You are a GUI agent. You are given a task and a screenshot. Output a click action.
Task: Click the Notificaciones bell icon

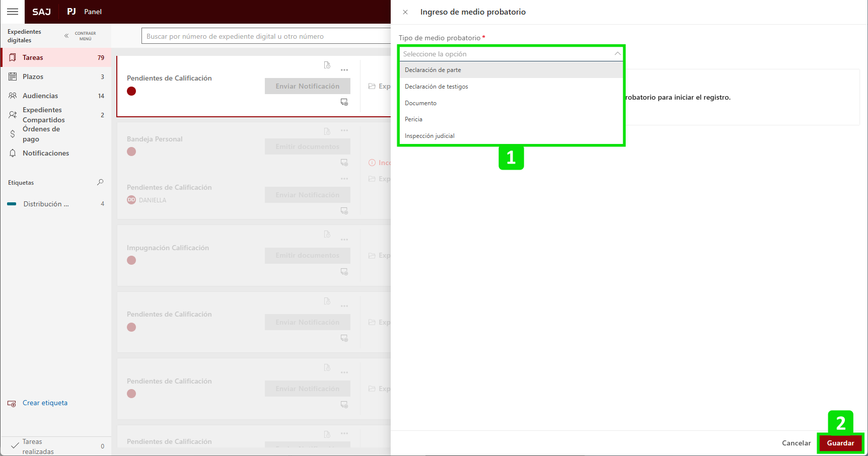coord(13,153)
